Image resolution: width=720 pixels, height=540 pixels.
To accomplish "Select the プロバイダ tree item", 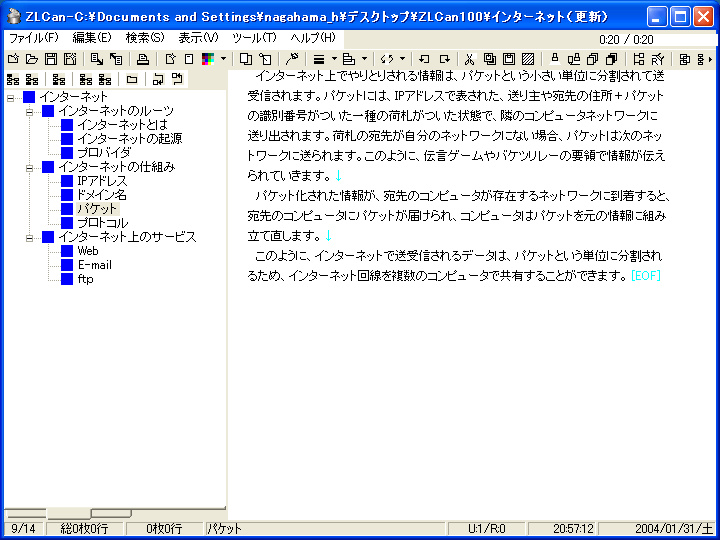I will pos(104,152).
